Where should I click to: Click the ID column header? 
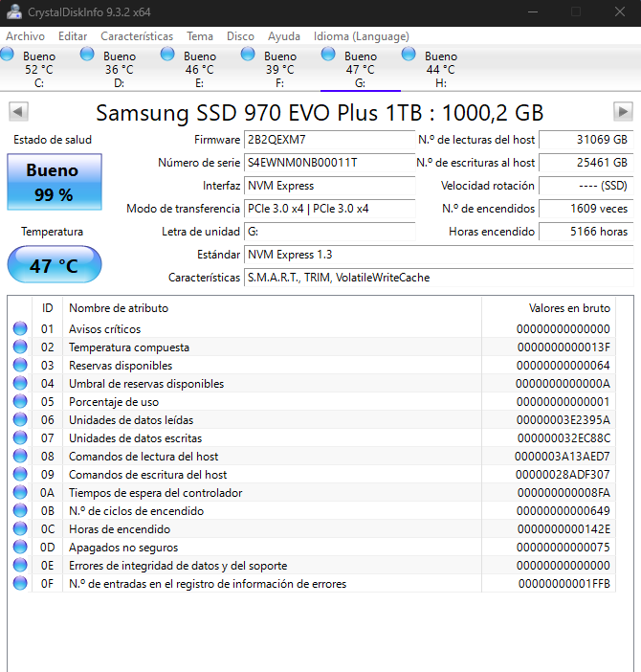[x=47, y=308]
